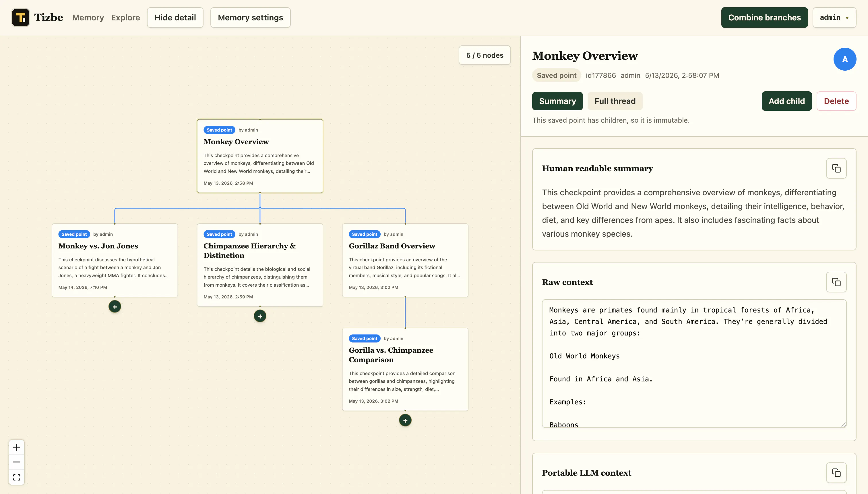
Task: Click the Saved point badge on Gorillaz Band Overview
Action: pos(365,234)
